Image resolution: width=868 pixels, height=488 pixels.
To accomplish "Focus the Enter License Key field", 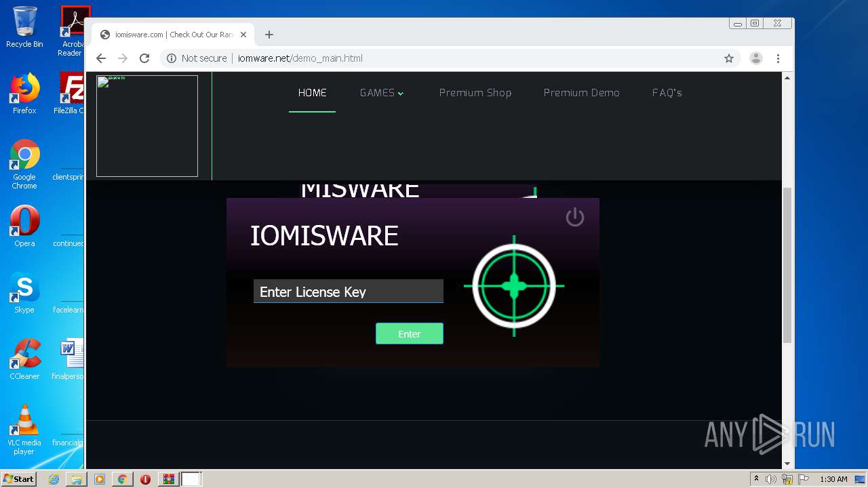I will point(349,291).
